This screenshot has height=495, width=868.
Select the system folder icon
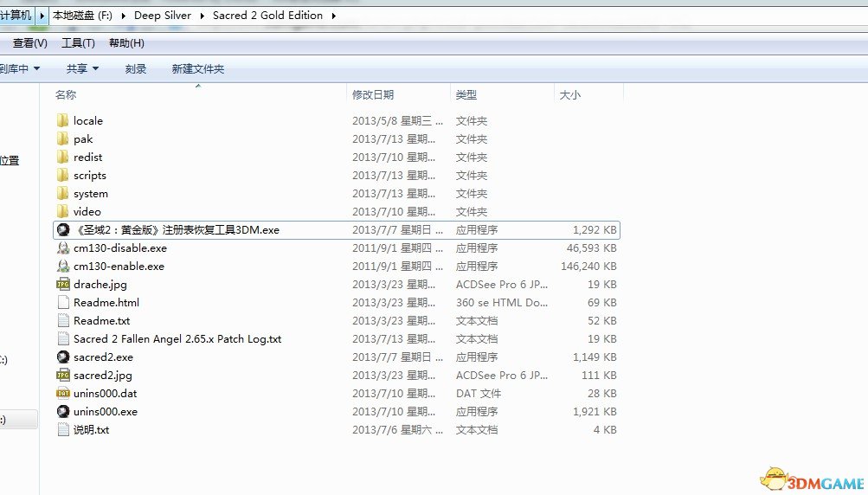click(63, 194)
